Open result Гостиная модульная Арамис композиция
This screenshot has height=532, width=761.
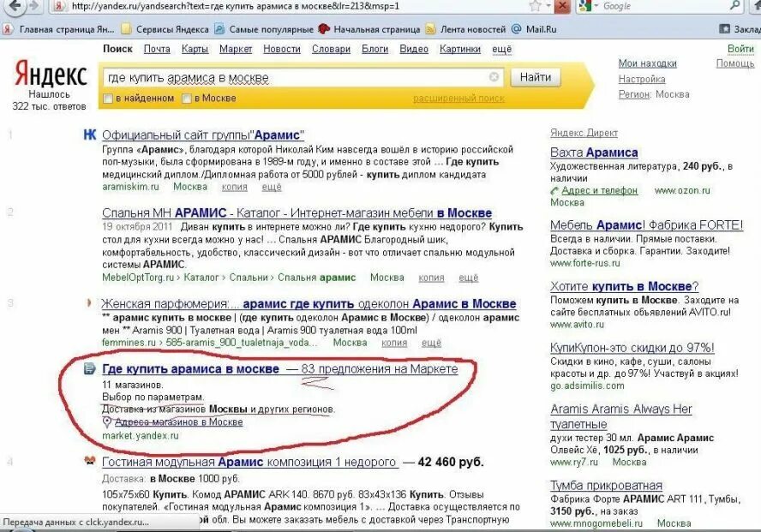point(249,462)
